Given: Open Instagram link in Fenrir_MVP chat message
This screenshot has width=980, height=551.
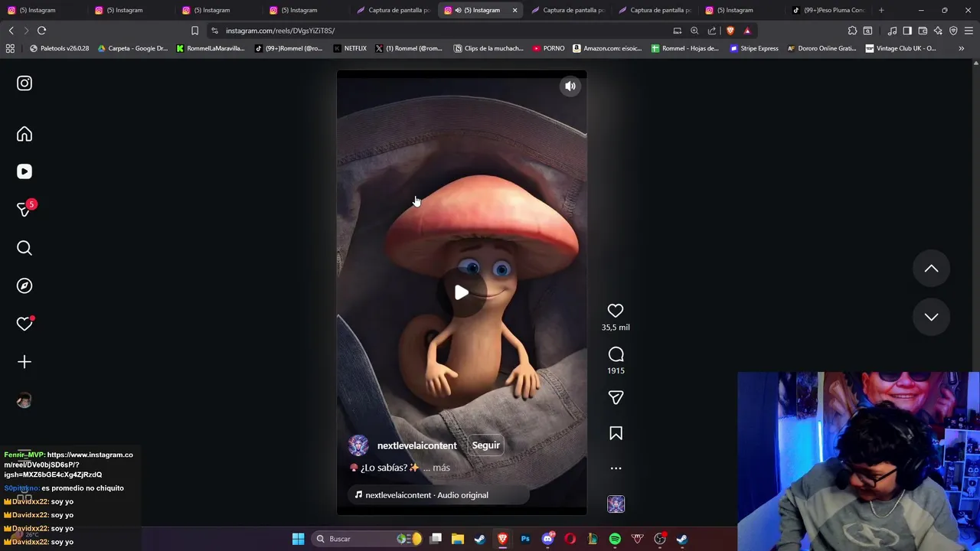Looking at the screenshot, I should (x=68, y=465).
